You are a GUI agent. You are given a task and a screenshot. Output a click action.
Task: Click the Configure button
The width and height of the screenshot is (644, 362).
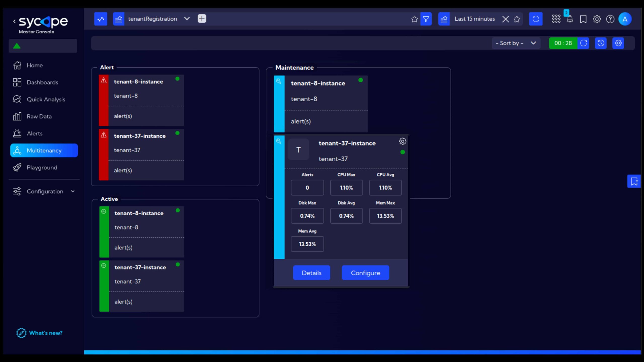pos(365,273)
